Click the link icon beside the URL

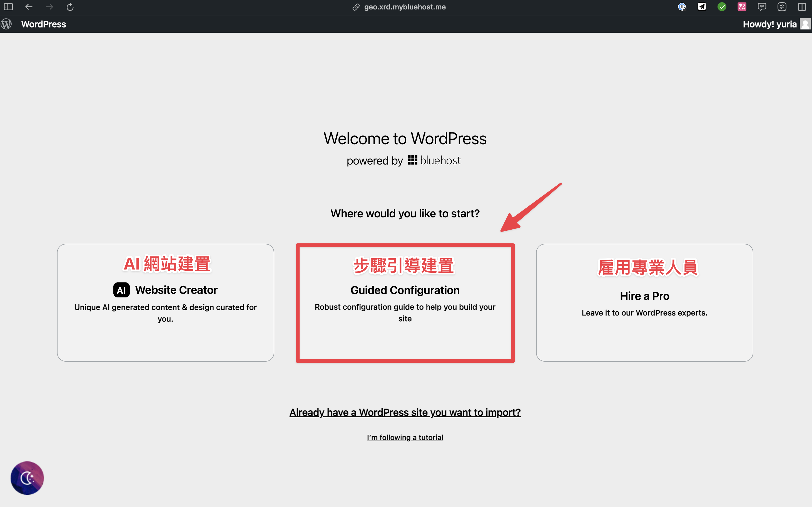356,7
